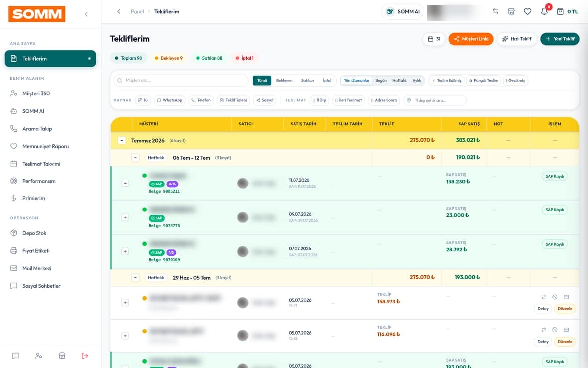Click the swap arrows icon in top bar
This screenshot has width=588, height=368.
click(x=495, y=11)
